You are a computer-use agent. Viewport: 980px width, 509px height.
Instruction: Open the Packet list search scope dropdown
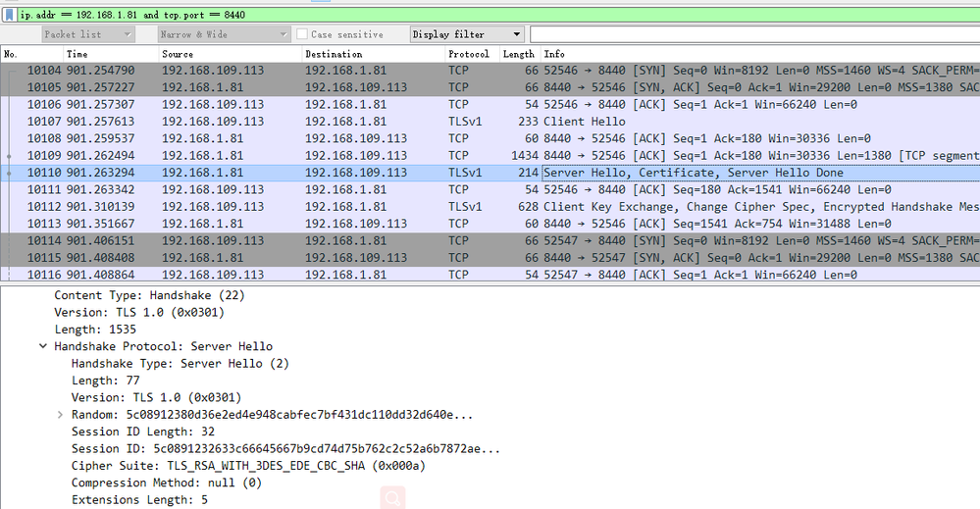pos(87,34)
